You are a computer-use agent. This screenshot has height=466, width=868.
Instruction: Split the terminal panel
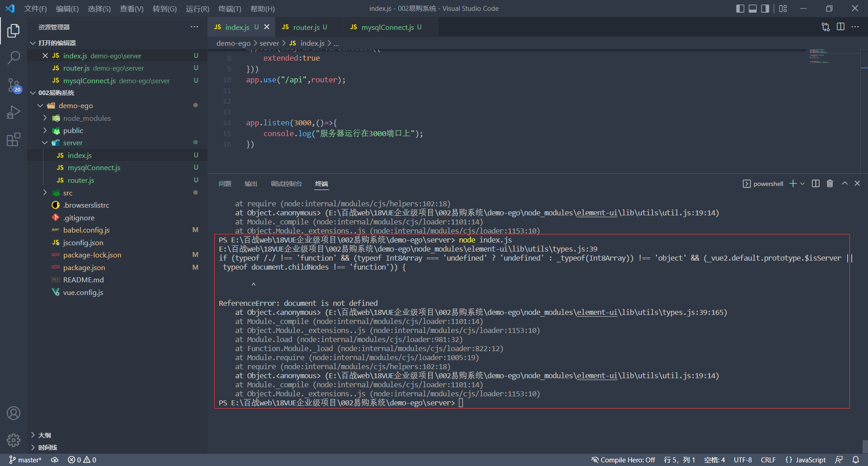tap(816, 184)
